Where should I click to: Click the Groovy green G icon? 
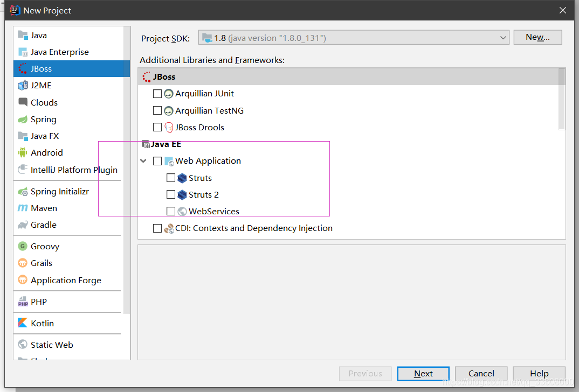point(23,246)
